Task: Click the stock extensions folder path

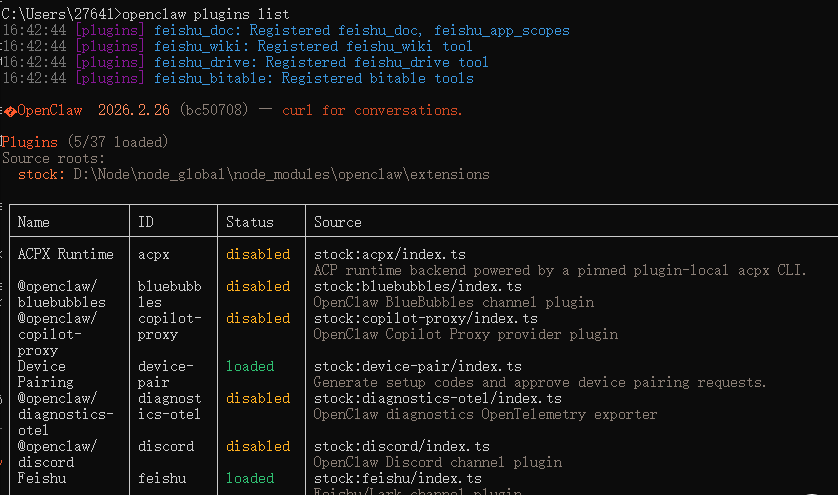Action: click(x=281, y=174)
